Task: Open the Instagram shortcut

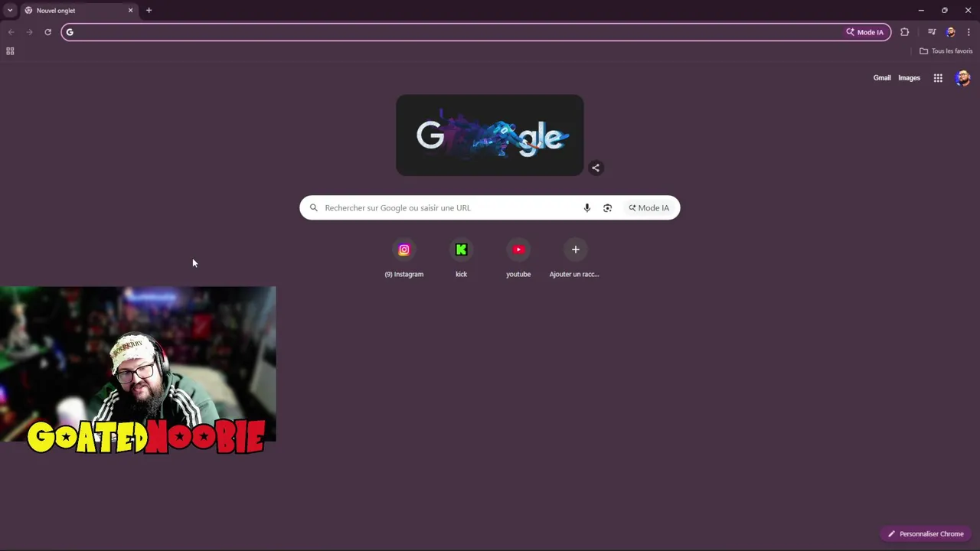Action: pyautogui.click(x=404, y=258)
